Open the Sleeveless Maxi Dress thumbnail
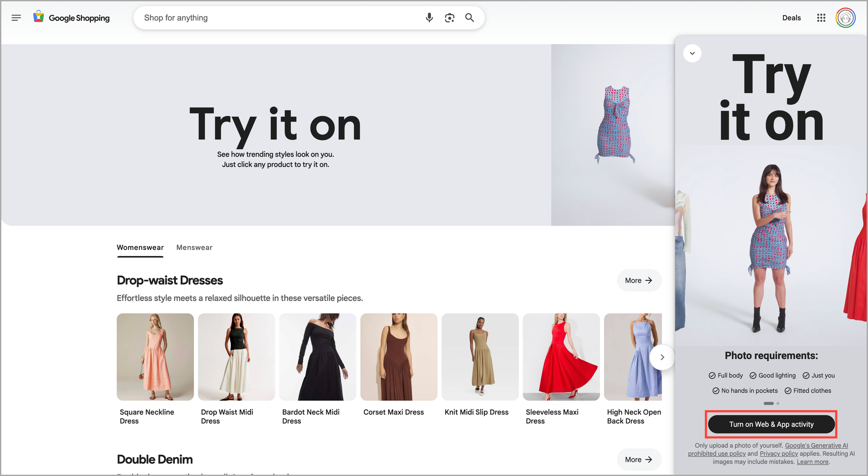The height and width of the screenshot is (476, 868). (x=561, y=357)
